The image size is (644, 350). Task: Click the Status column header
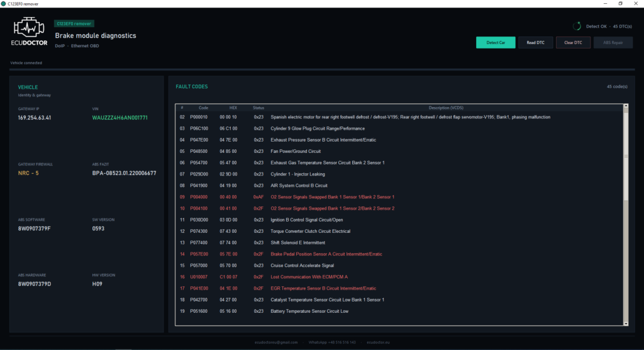[x=258, y=108]
